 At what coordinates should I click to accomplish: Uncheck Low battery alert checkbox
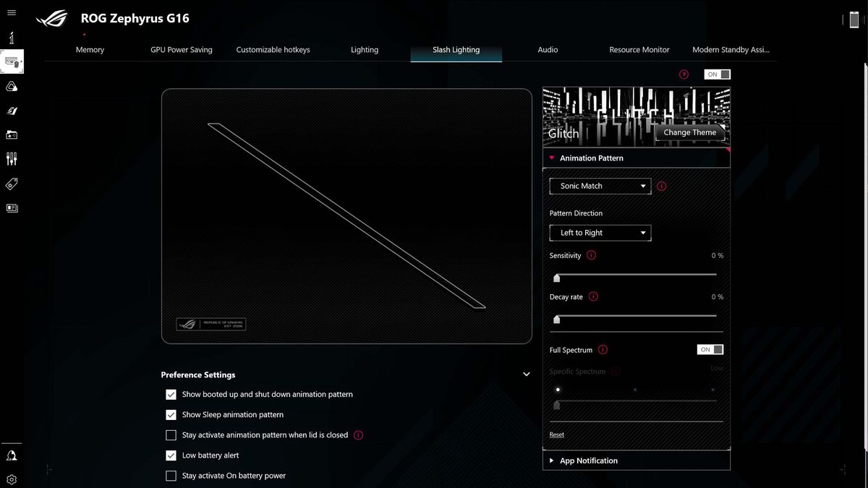[x=171, y=455]
